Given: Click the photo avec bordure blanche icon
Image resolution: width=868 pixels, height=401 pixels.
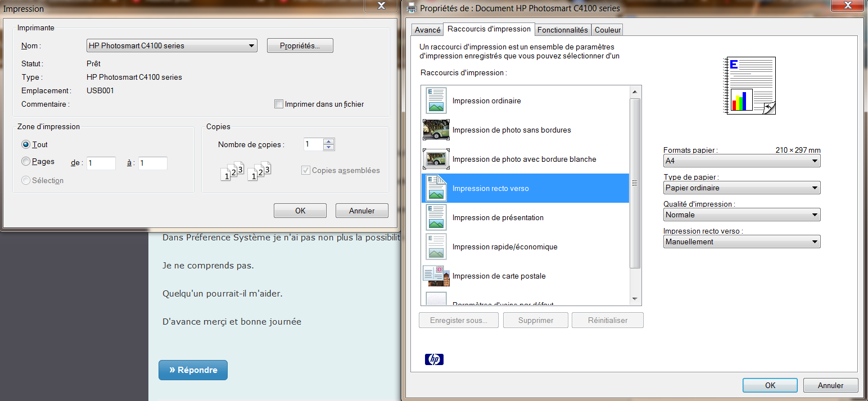Looking at the screenshot, I should click(x=436, y=159).
